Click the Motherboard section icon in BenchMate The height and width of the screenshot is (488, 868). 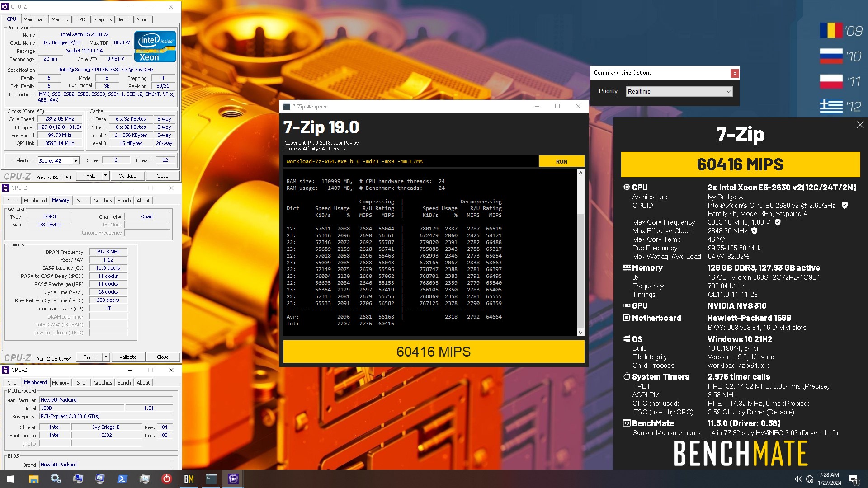(x=627, y=318)
